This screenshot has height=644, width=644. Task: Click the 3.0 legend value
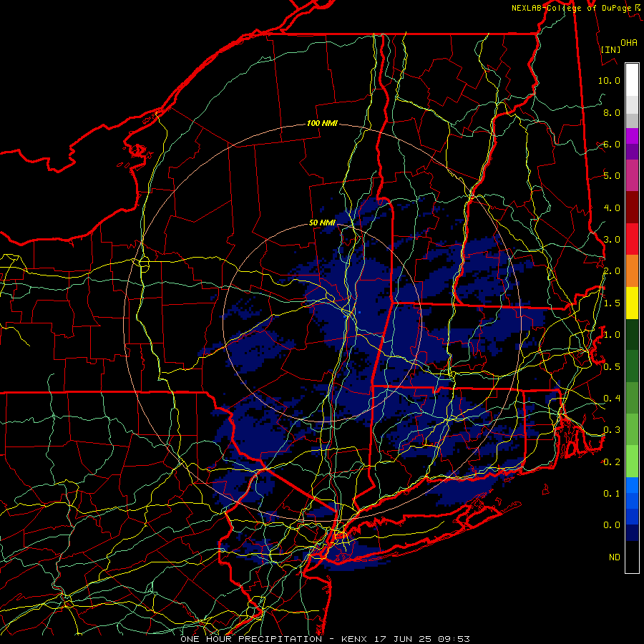coord(612,240)
